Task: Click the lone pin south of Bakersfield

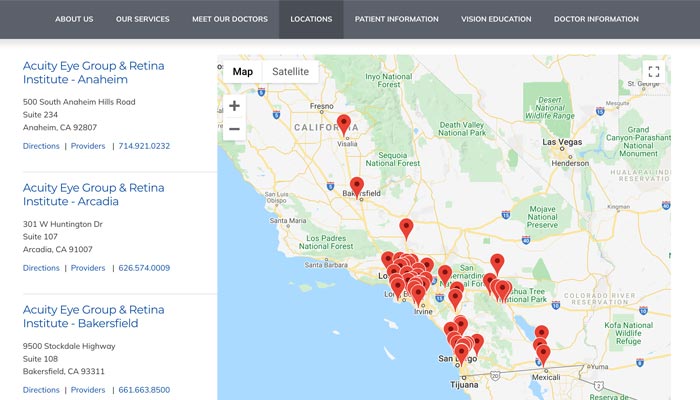Action: tap(406, 228)
